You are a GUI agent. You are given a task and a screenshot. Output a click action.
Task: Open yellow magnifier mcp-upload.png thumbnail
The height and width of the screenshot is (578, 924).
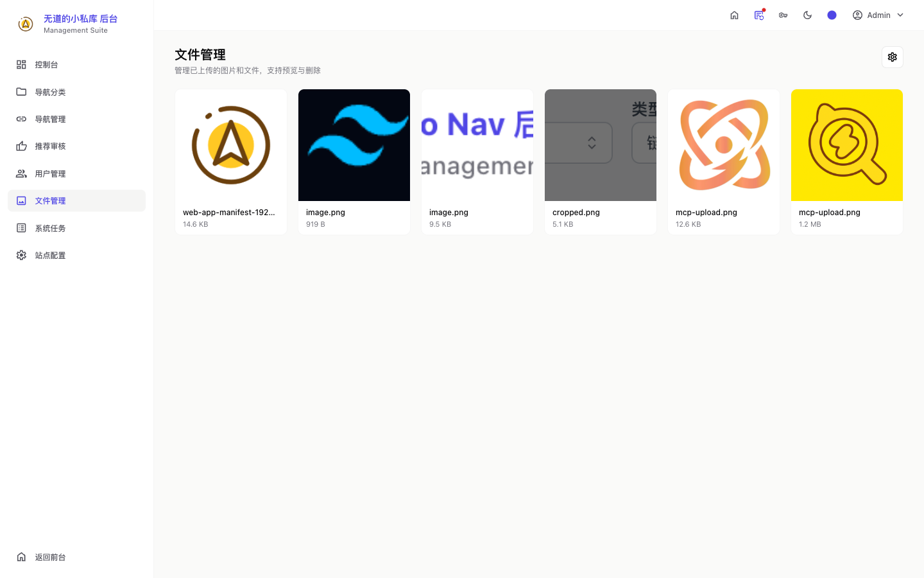847,145
